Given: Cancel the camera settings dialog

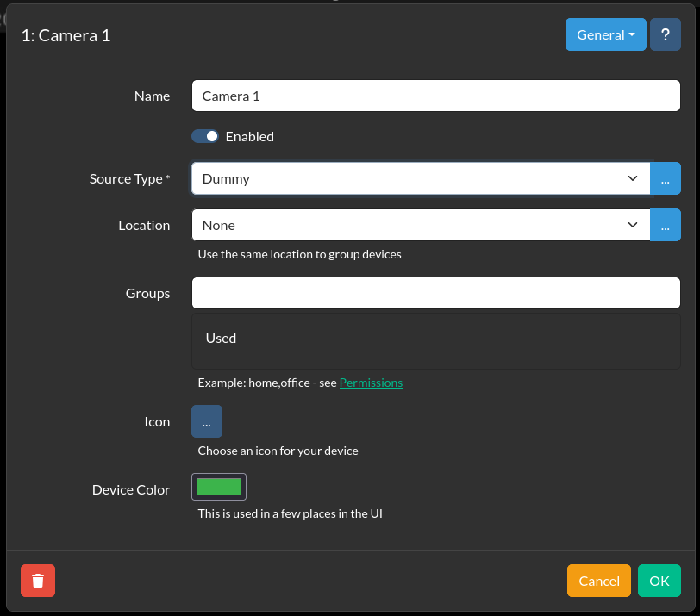Looking at the screenshot, I should (x=598, y=581).
